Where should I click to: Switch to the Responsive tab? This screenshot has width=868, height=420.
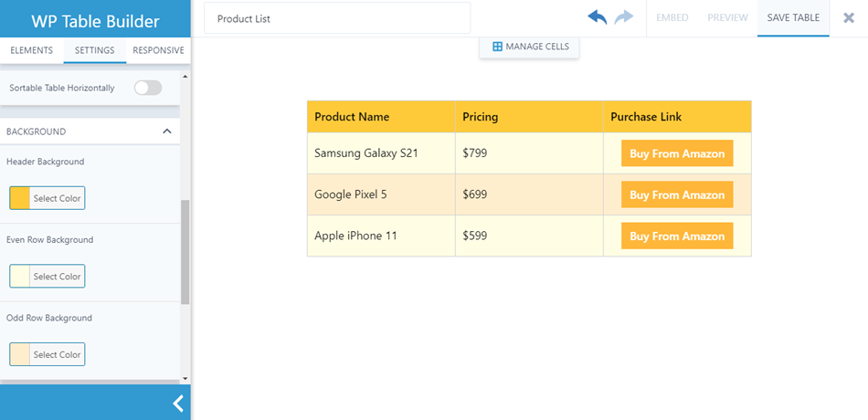[x=158, y=50]
